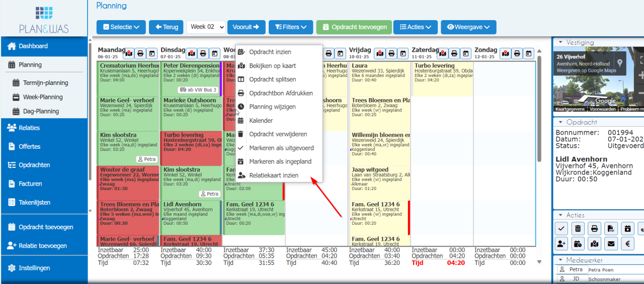
Task: Select Opdracht splitsen in context menu
Action: tap(279, 79)
